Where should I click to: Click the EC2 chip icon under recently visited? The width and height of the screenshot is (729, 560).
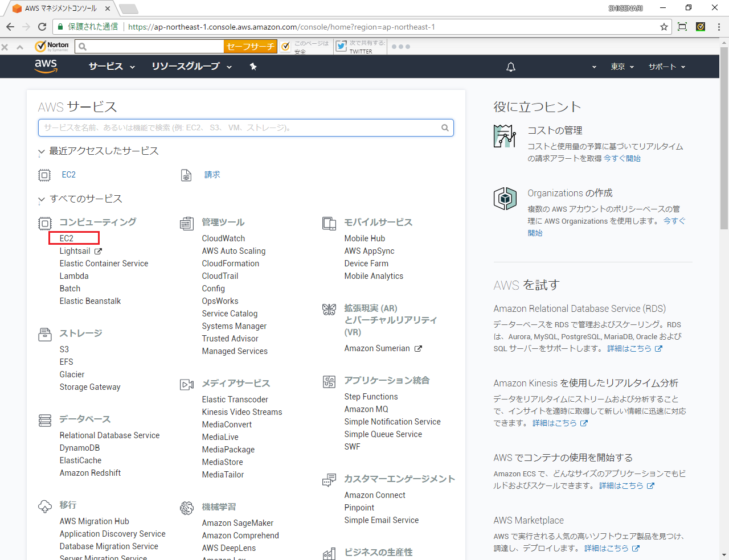44,175
